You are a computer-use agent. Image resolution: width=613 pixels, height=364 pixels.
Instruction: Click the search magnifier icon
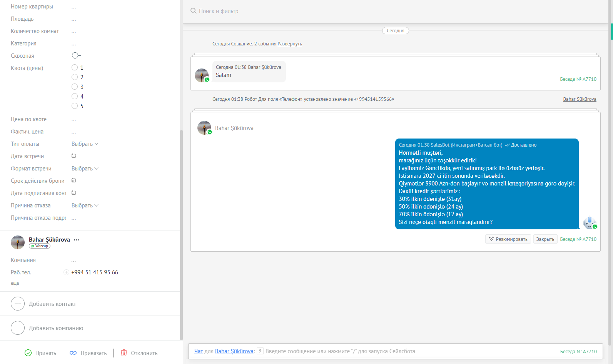pos(193,11)
